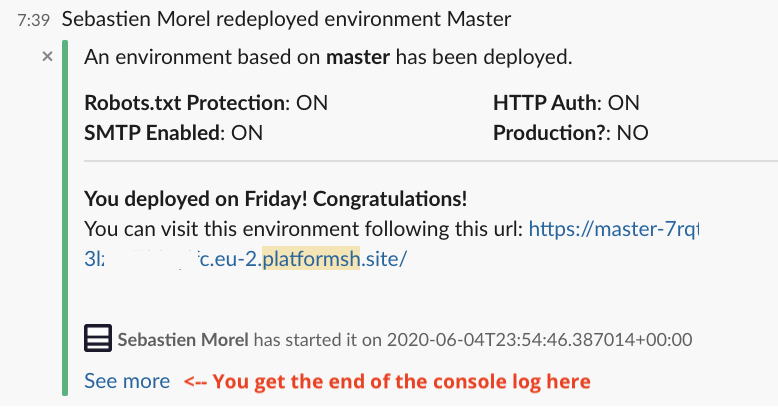The width and height of the screenshot is (778, 416).
Task: Dismiss attachment with the X icon
Action: (x=48, y=57)
